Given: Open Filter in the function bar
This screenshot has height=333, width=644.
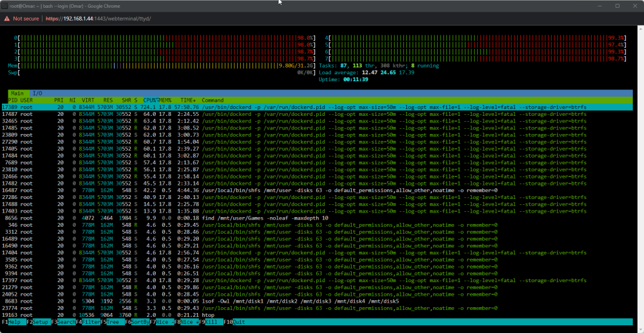Looking at the screenshot, I should (88, 322).
